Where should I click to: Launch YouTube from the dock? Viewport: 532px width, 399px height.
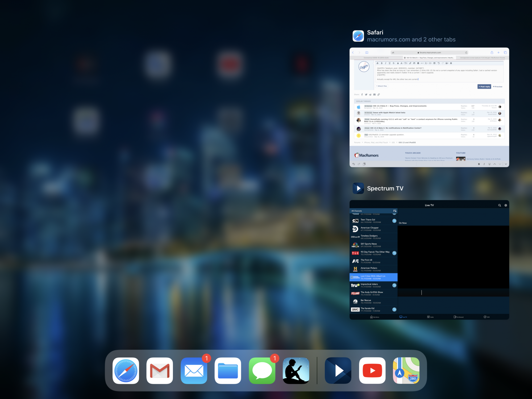(372, 371)
